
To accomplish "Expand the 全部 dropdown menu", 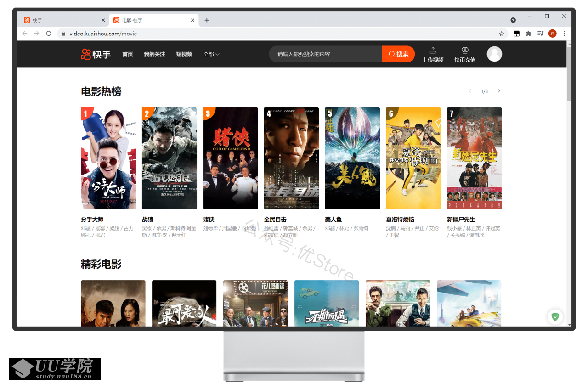I will click(211, 54).
